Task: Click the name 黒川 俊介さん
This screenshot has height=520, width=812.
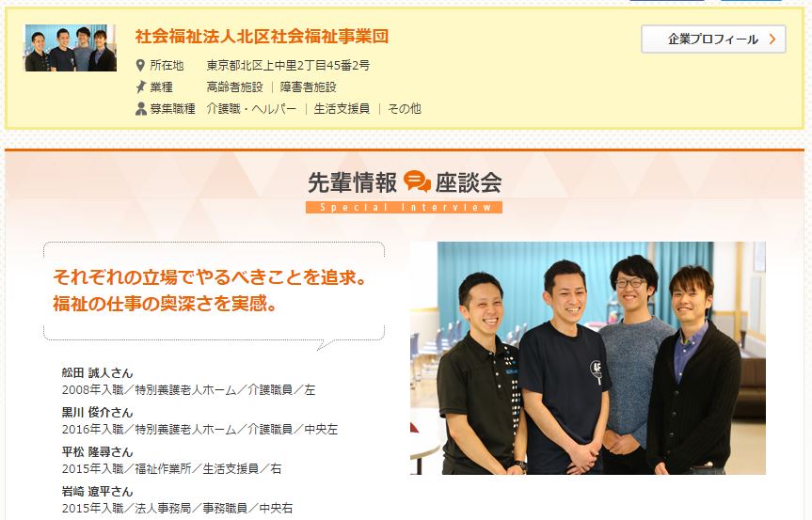Action: click(x=97, y=413)
